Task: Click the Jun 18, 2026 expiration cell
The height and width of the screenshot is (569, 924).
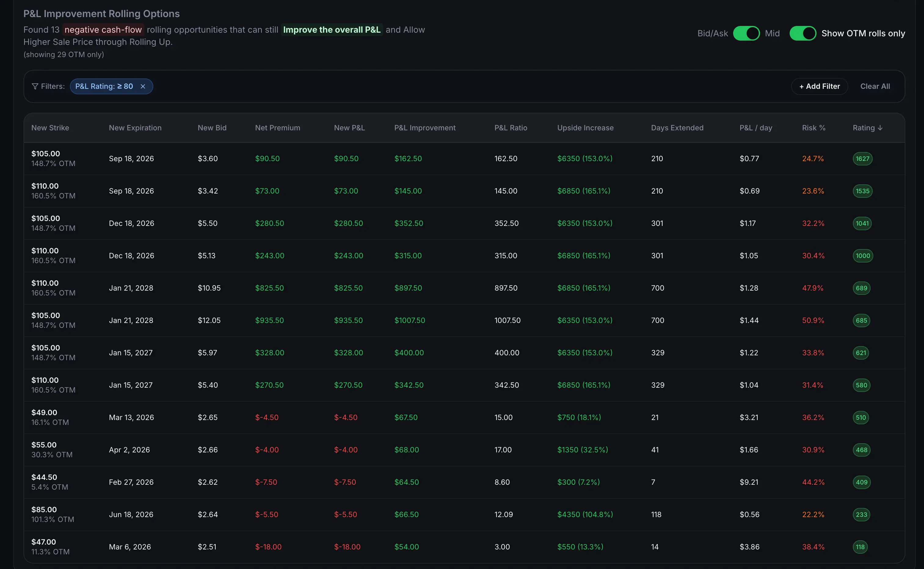Action: click(131, 515)
